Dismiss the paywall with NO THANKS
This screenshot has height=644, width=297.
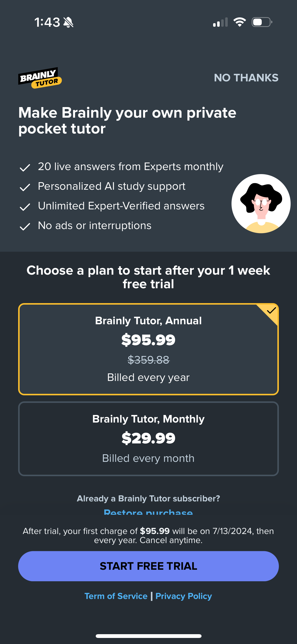pyautogui.click(x=246, y=78)
